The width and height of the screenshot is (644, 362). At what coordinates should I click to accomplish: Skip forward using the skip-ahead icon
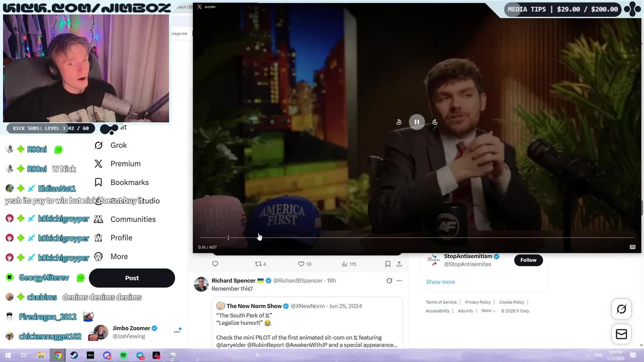coord(435,122)
